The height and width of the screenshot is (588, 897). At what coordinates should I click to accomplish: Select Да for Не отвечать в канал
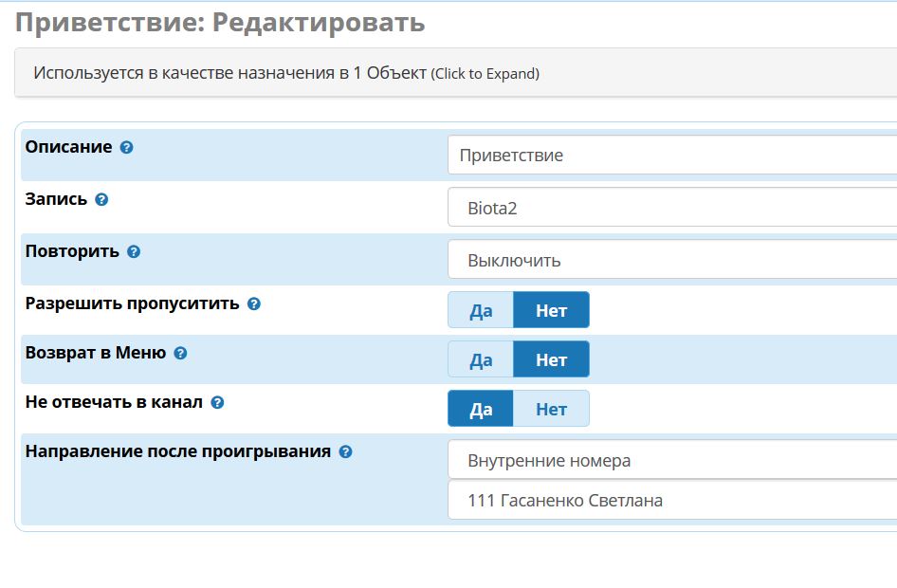point(481,409)
